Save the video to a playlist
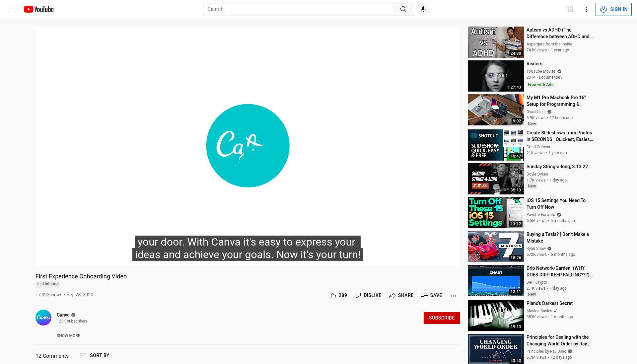Screen dimensions: 637x364 [x=431, y=295]
